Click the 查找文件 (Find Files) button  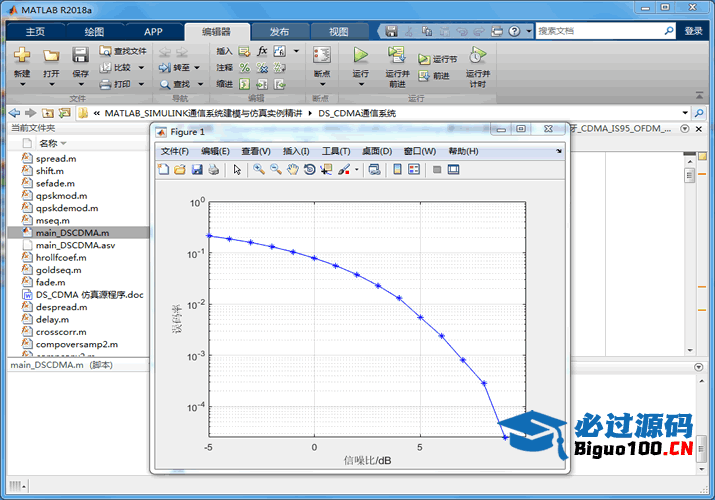pos(123,51)
